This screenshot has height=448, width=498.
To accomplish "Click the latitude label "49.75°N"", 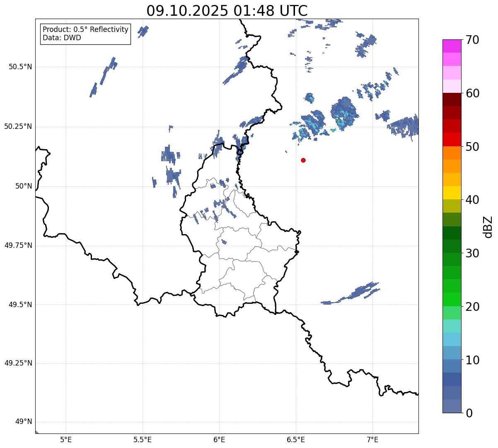I will click(18, 245).
